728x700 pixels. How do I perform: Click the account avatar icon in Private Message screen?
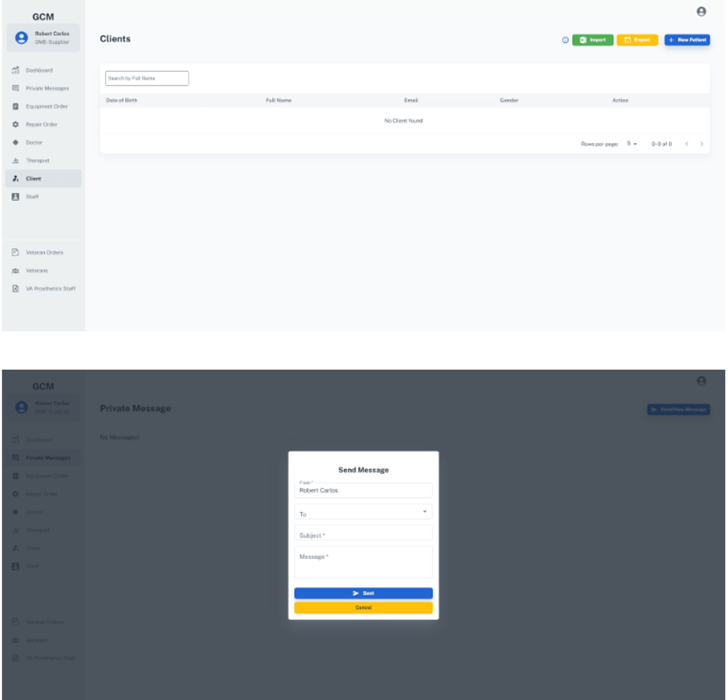(x=701, y=381)
